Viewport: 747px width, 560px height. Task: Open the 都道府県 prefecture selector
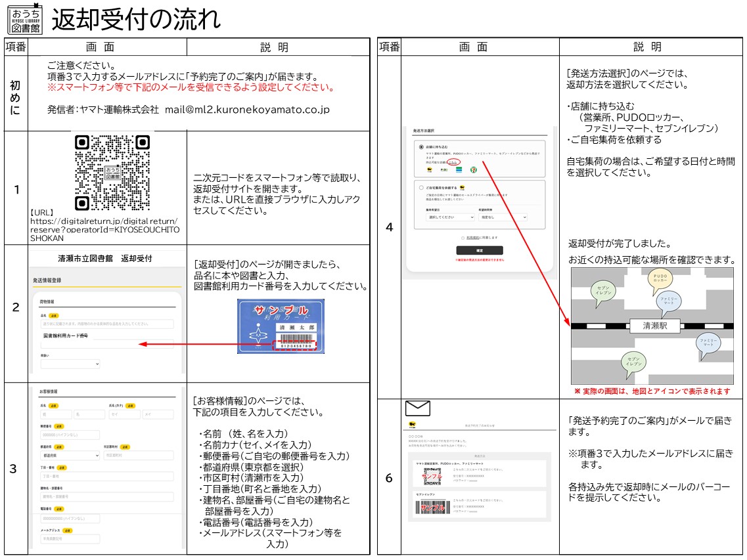click(70, 456)
